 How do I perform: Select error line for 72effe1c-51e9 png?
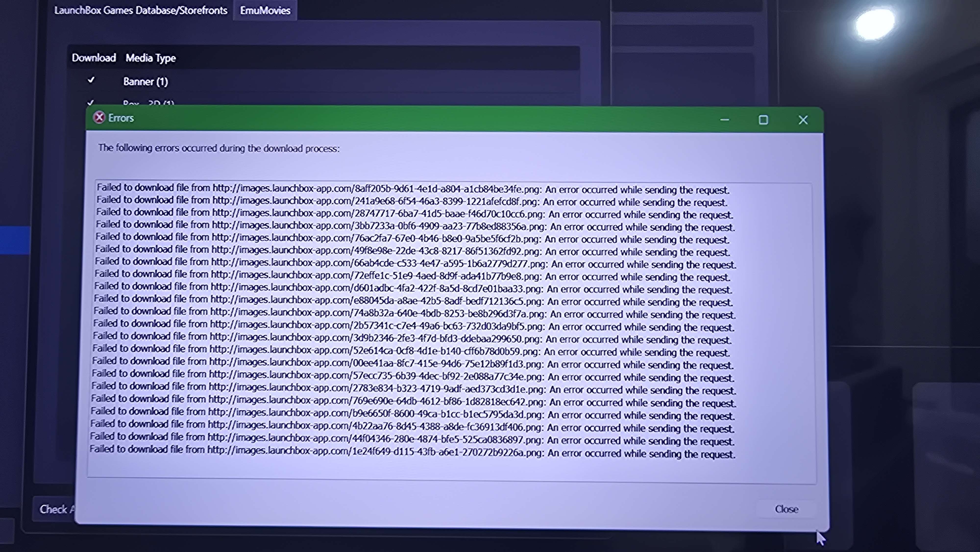coord(412,275)
